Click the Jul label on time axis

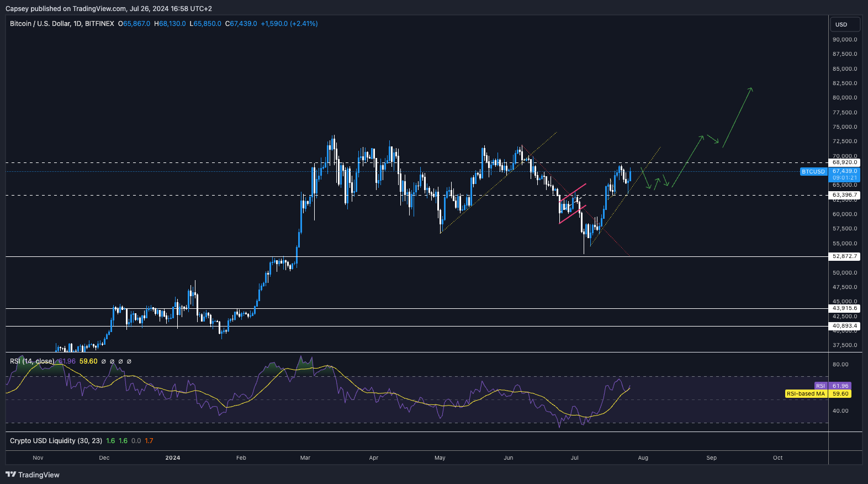(x=575, y=457)
